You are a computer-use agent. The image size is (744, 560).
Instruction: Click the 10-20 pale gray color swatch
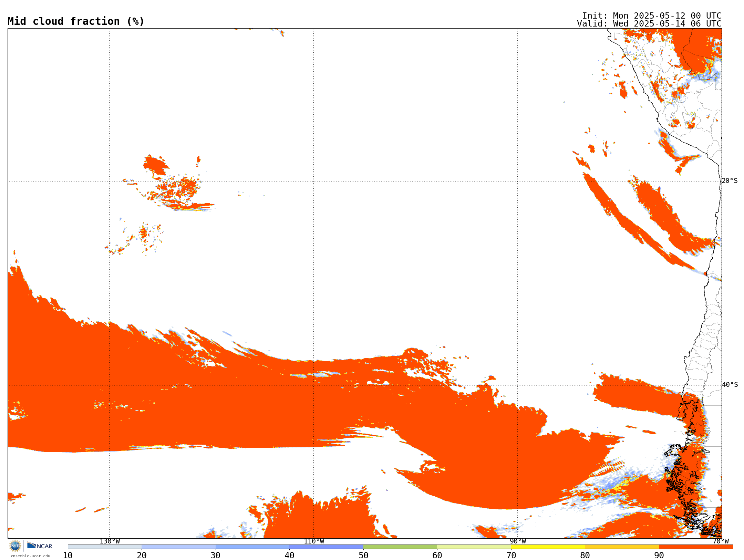pos(105,547)
